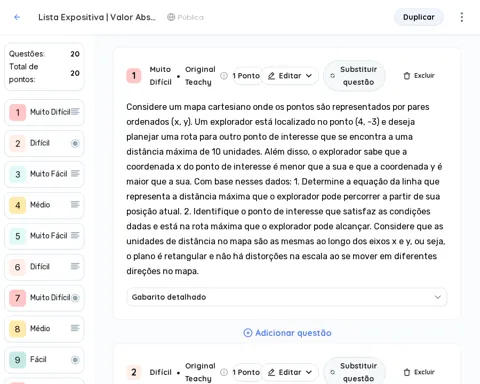Select the radio icon on sidebar question 9

[75, 360]
